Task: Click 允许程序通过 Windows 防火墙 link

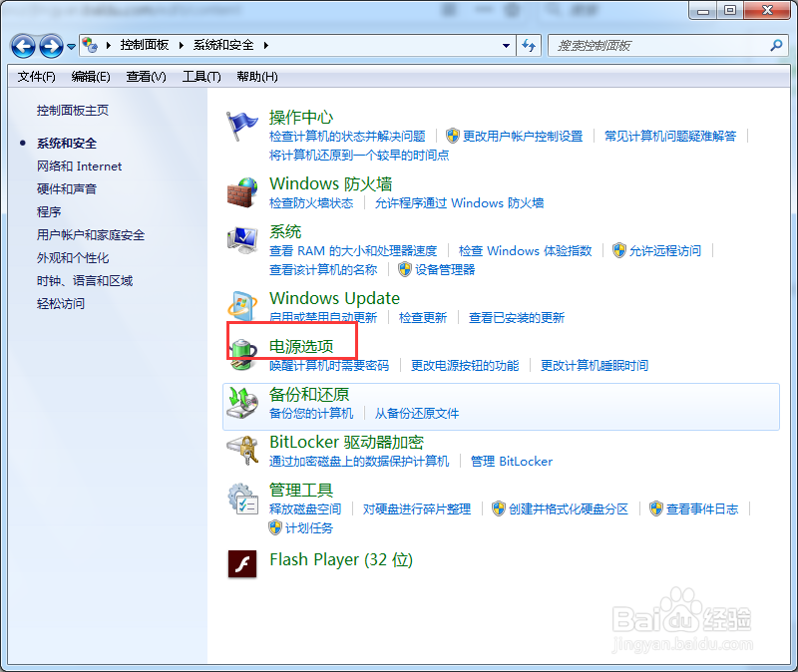Action: pos(459,203)
